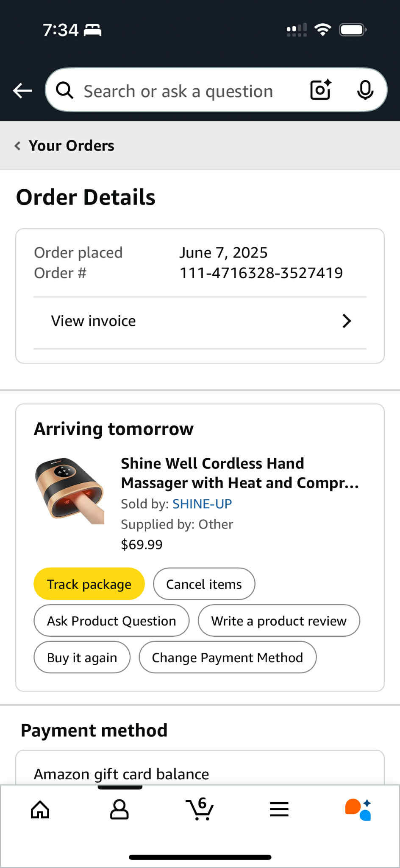Open the account profile tab
Screen dimensions: 400x868
(119, 809)
